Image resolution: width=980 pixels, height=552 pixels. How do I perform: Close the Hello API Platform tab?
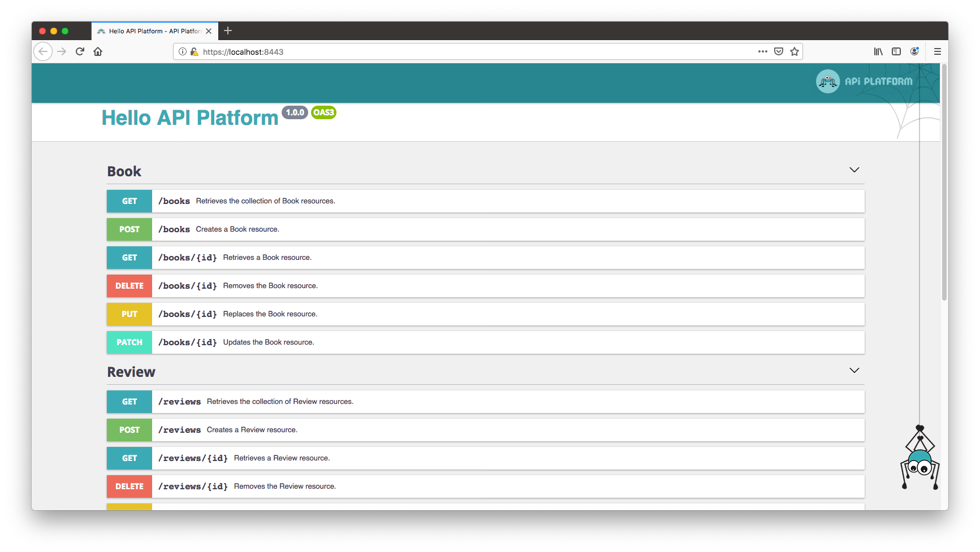[209, 31]
